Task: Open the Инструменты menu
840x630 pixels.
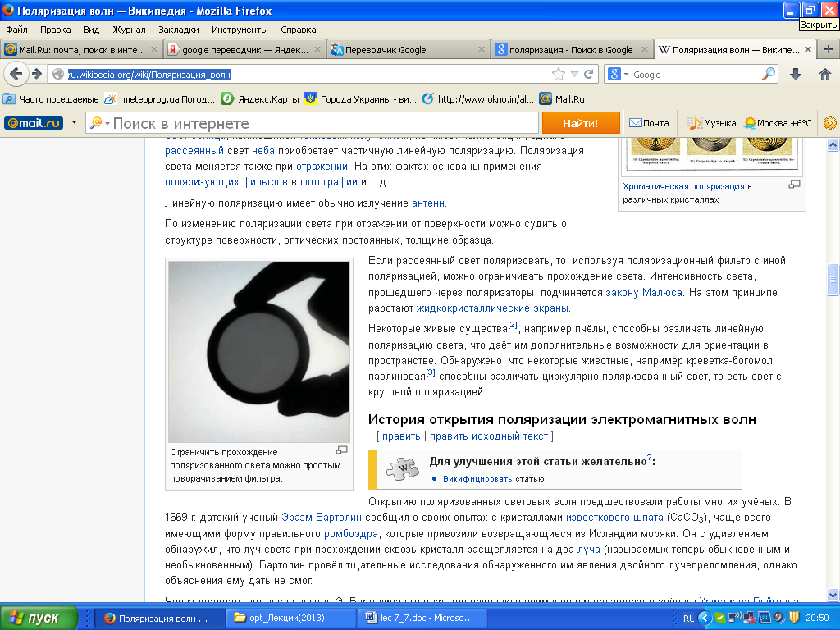Action: pyautogui.click(x=240, y=30)
